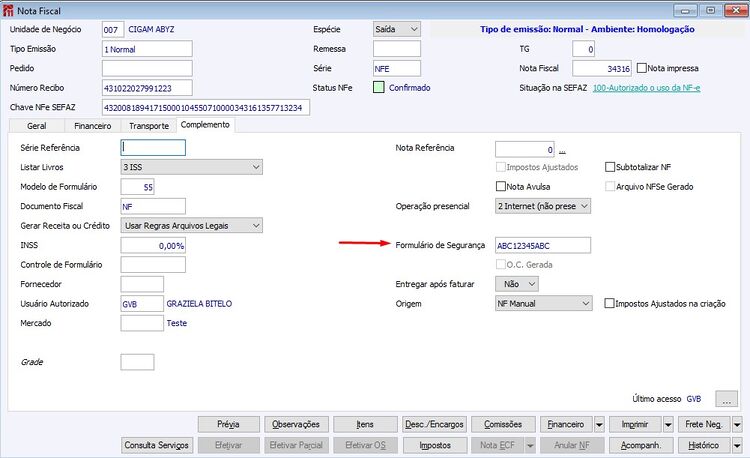The height and width of the screenshot is (458, 750).
Task: Click the ellipsis button beside Último acesso
Action: tap(727, 399)
